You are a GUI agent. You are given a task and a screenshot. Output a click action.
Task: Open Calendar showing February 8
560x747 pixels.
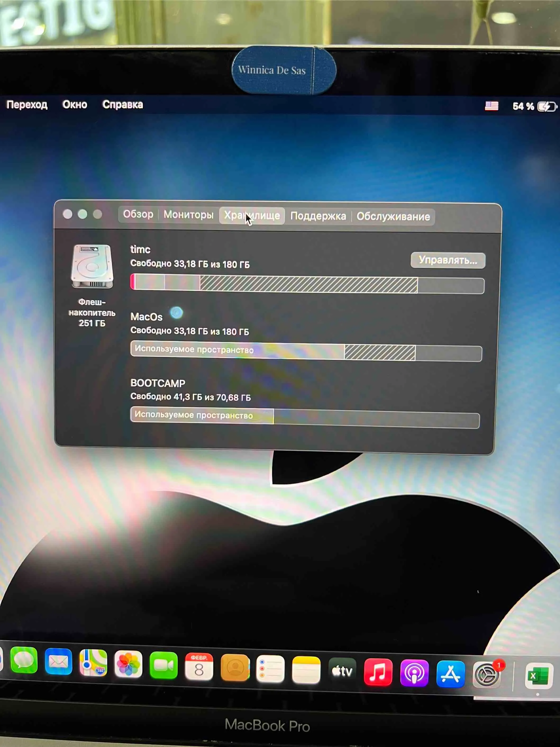[x=199, y=667]
